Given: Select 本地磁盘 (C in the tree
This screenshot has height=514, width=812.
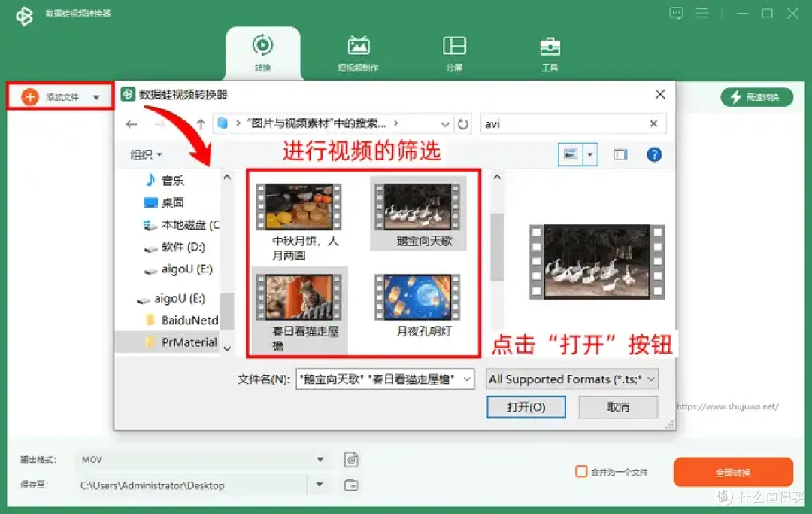Looking at the screenshot, I should point(181,225).
